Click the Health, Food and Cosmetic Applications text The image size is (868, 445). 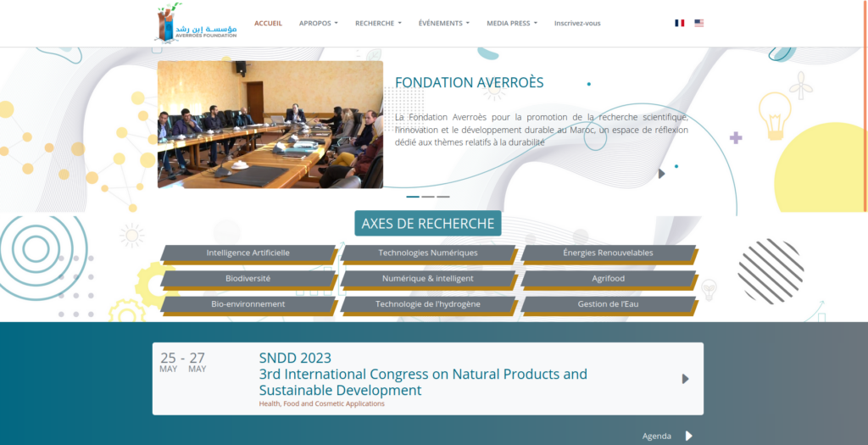(x=321, y=403)
